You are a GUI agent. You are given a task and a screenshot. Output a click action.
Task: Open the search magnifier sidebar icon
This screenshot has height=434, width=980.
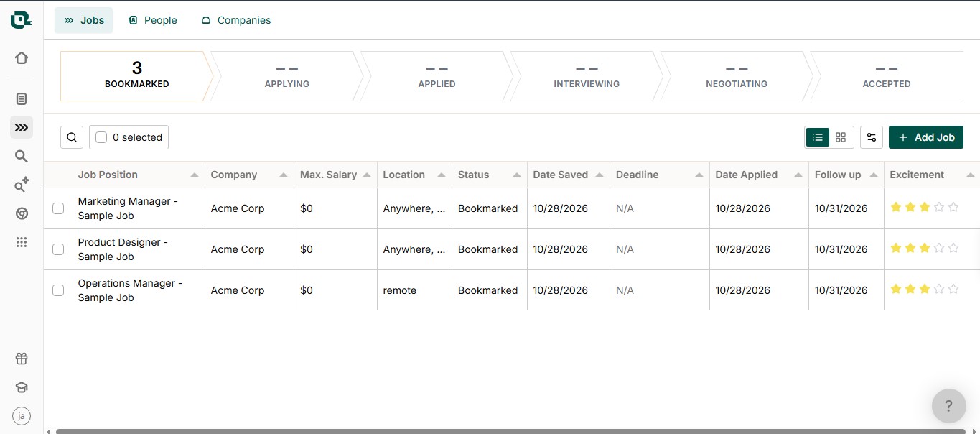pyautogui.click(x=22, y=156)
